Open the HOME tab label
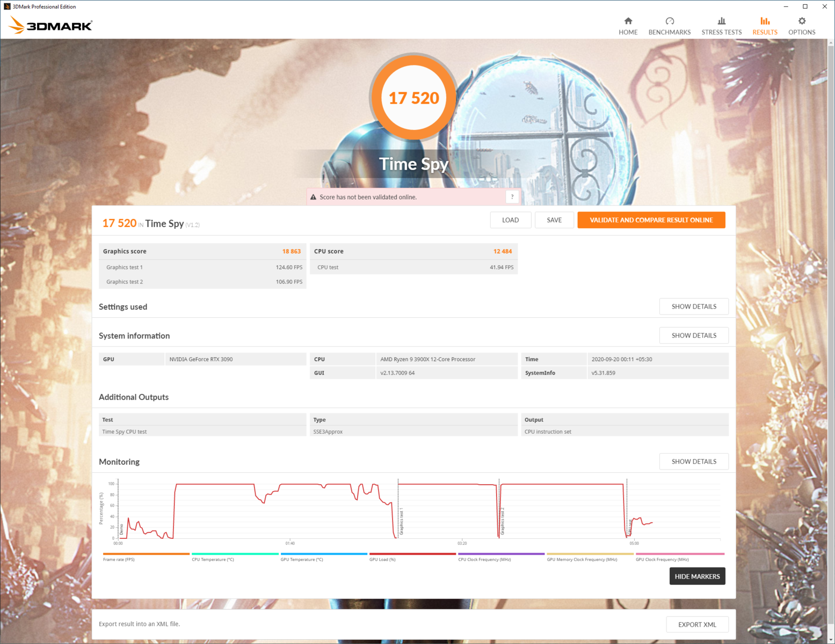The image size is (835, 644). coord(628,32)
